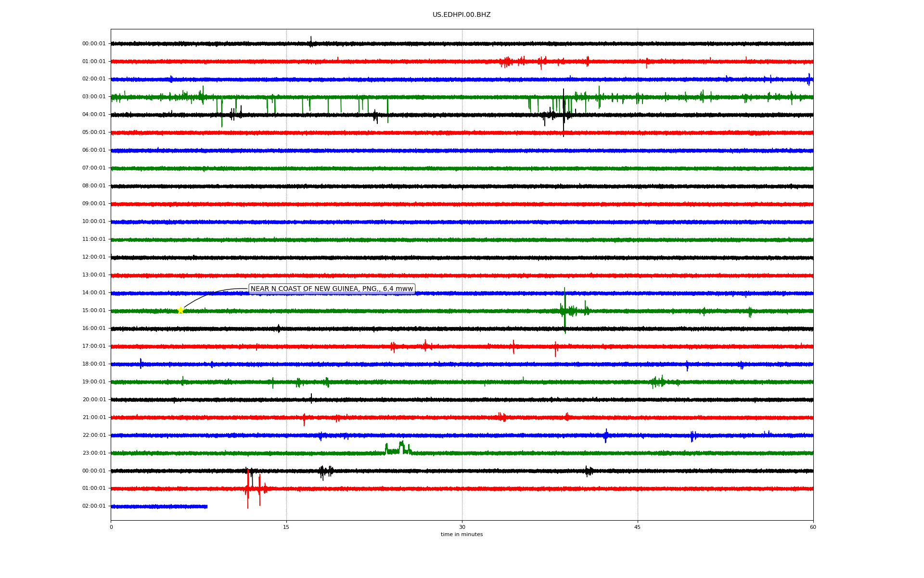Screen dimensions: 924x578
Task: Select the 15:00:01 trace label
Action: pyautogui.click(x=94, y=311)
